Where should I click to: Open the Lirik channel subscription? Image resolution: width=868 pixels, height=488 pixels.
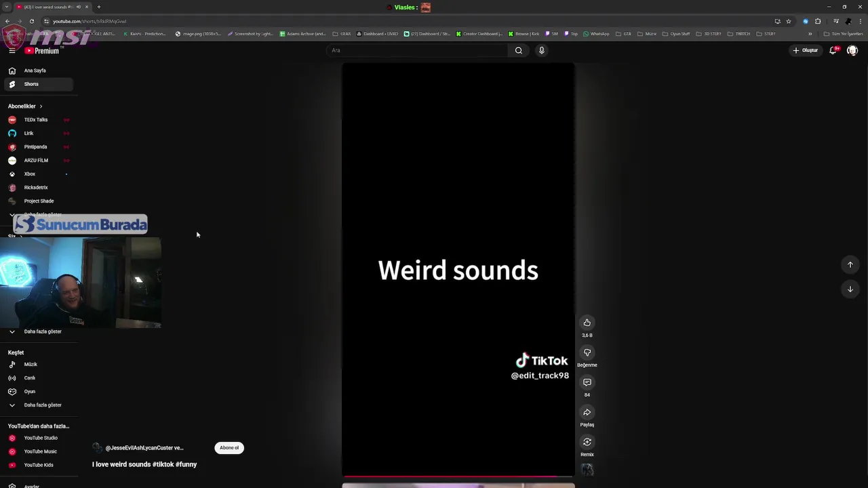tap(39, 134)
